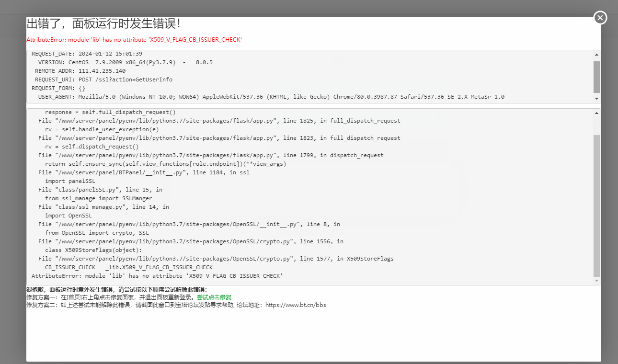Viewport: 618px width, 364px height.
Task: Click the from ssl_manage import SSLManger line
Action: [99, 198]
